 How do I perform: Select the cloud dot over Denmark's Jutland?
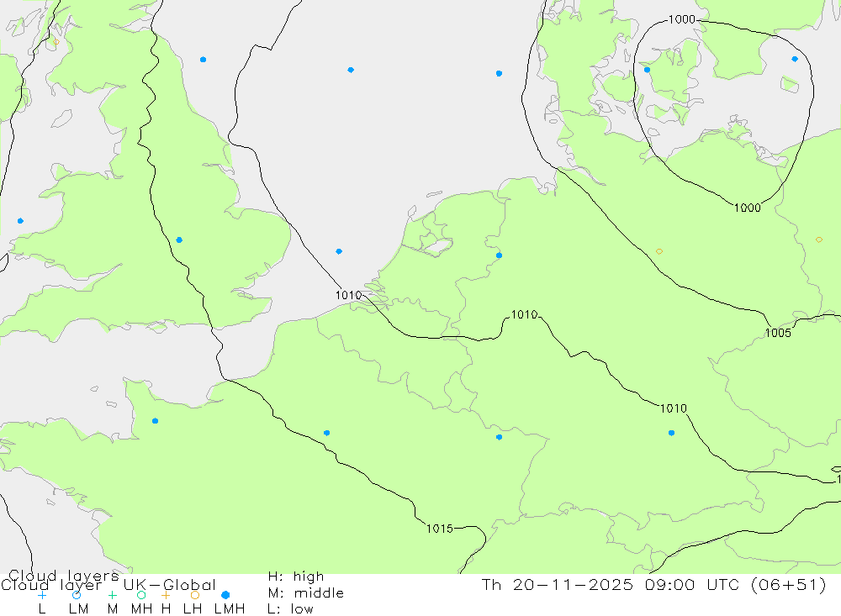click(x=647, y=70)
